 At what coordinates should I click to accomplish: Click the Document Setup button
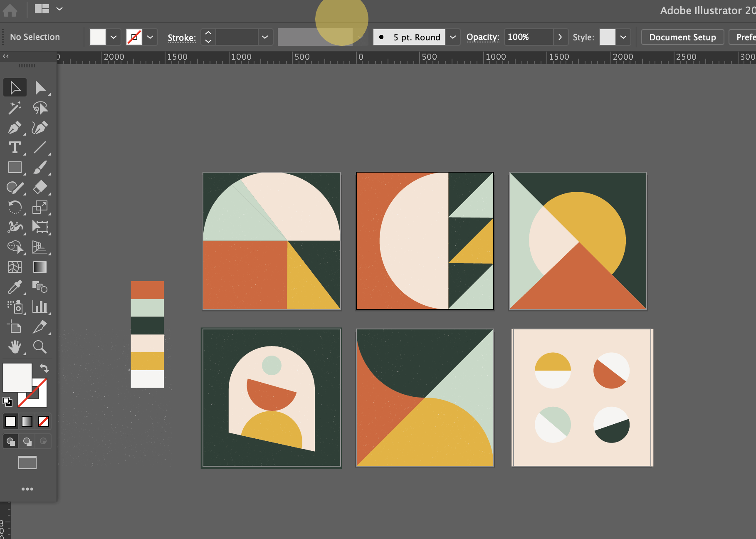pos(682,37)
